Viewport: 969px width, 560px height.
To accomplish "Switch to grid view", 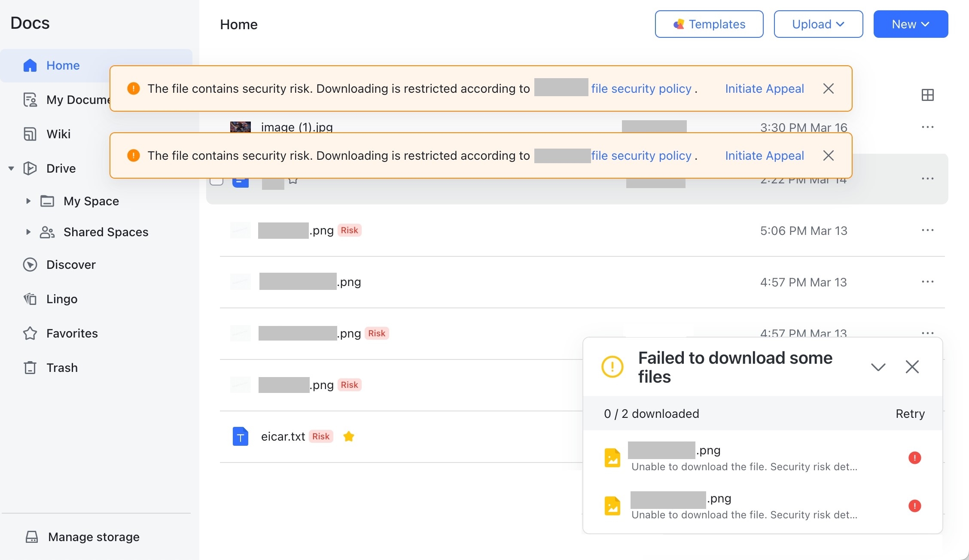I will point(928,95).
